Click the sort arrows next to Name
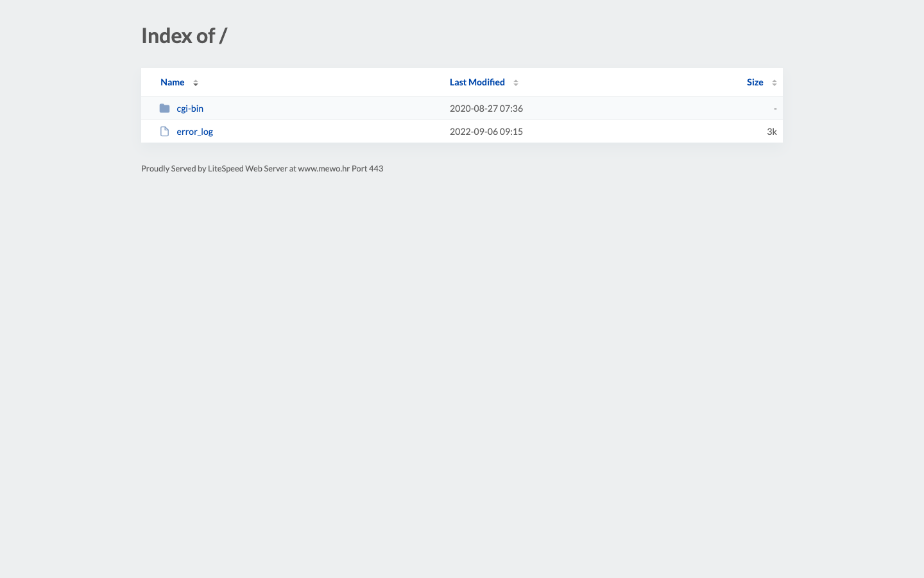Viewport: 924px width, 578px height. [196, 83]
